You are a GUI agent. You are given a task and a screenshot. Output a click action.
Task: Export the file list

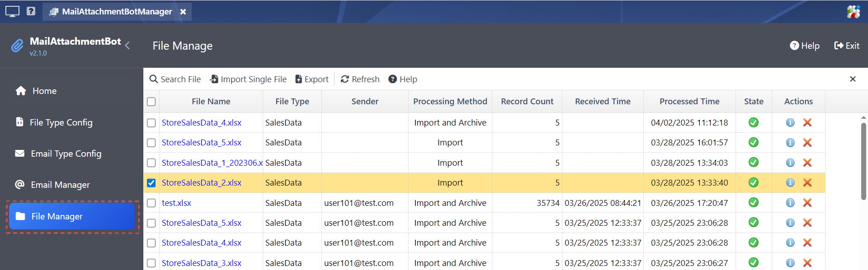(312, 79)
